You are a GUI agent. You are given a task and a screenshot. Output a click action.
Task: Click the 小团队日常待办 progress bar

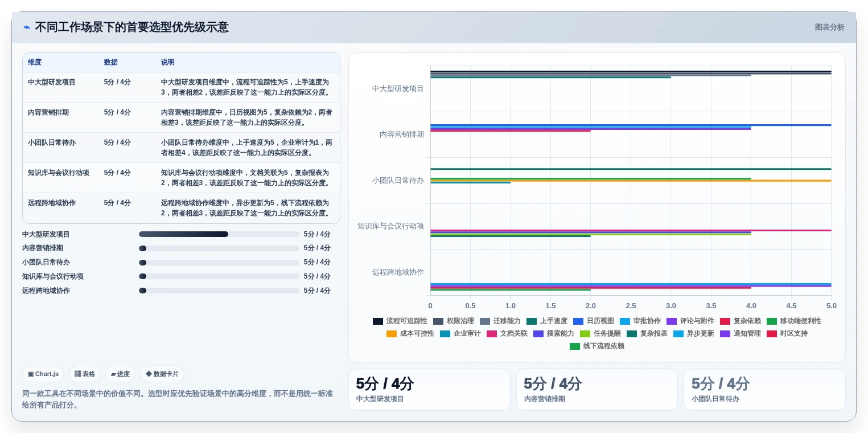pyautogui.click(x=219, y=263)
